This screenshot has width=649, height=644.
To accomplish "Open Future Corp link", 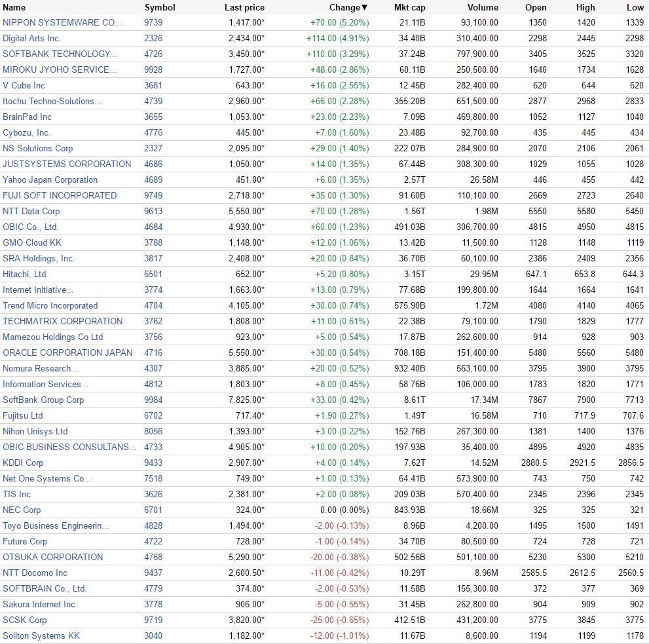I will [x=25, y=542].
